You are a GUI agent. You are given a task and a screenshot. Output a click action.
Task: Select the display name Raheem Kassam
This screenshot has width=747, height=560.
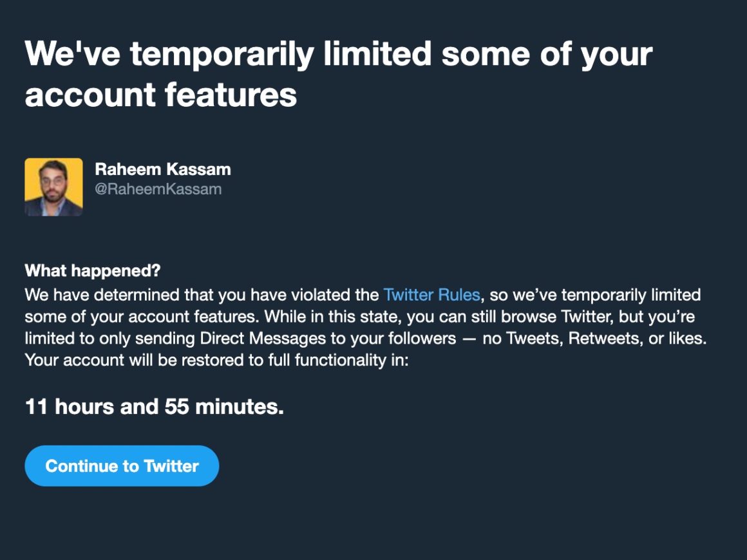click(x=162, y=169)
